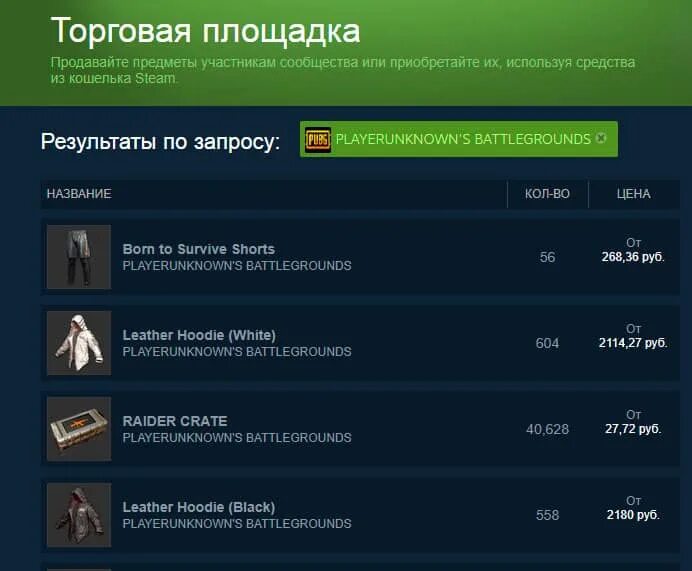Open the Leather Hoodie (White) listing title
This screenshot has height=571, width=692.
(199, 335)
